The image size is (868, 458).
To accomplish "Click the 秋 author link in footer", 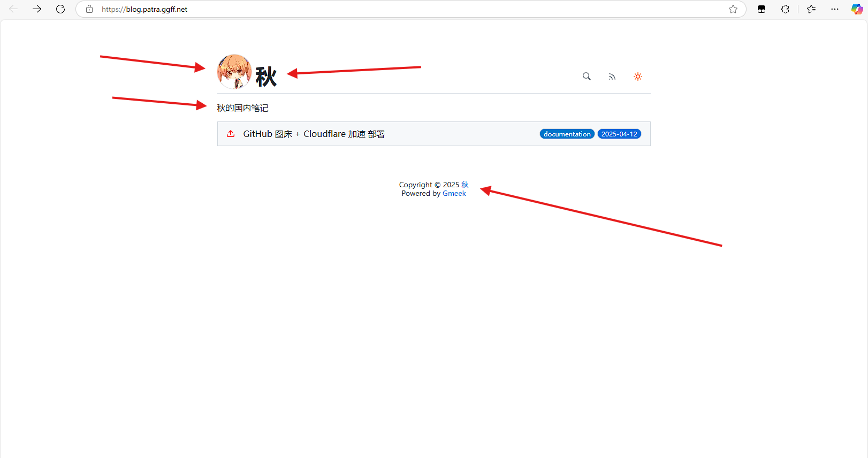I will [x=465, y=185].
